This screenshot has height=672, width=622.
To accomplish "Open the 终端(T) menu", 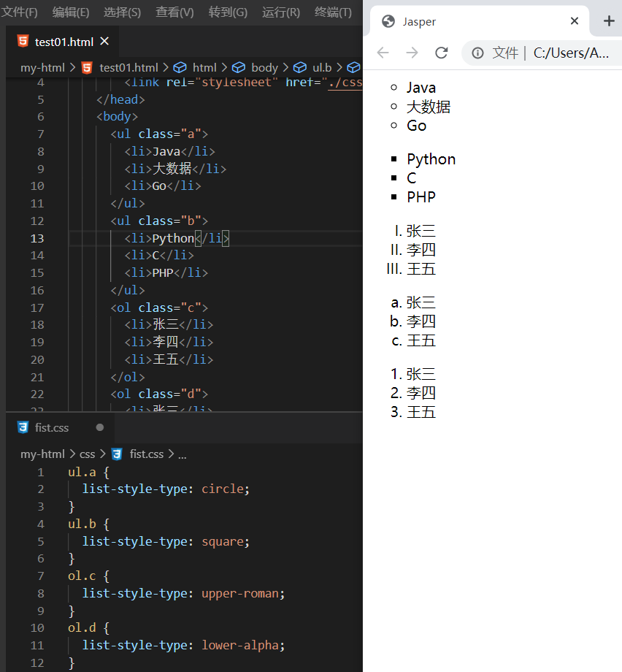I will pyautogui.click(x=333, y=12).
